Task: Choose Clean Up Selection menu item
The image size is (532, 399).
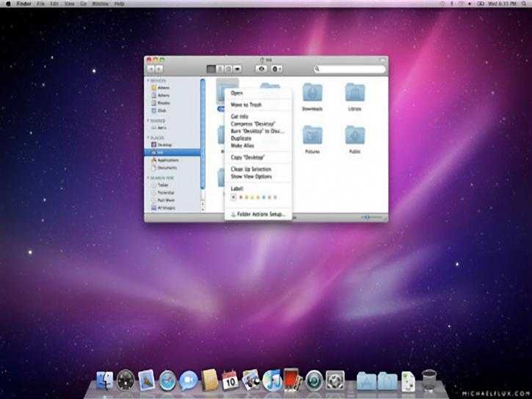Action: [258, 169]
